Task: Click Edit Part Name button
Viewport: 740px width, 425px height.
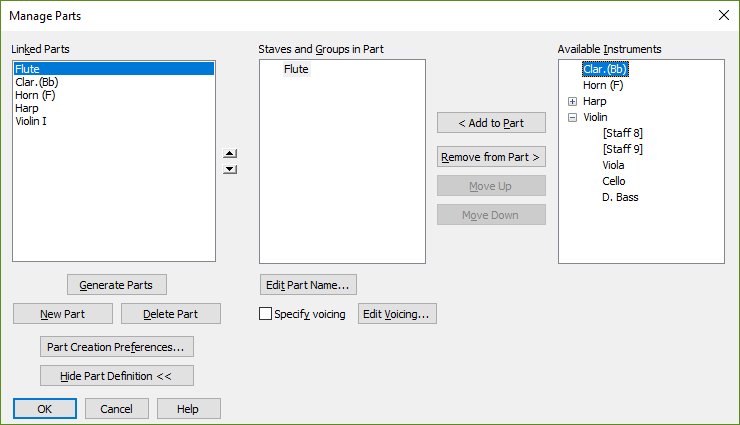Action: (308, 285)
